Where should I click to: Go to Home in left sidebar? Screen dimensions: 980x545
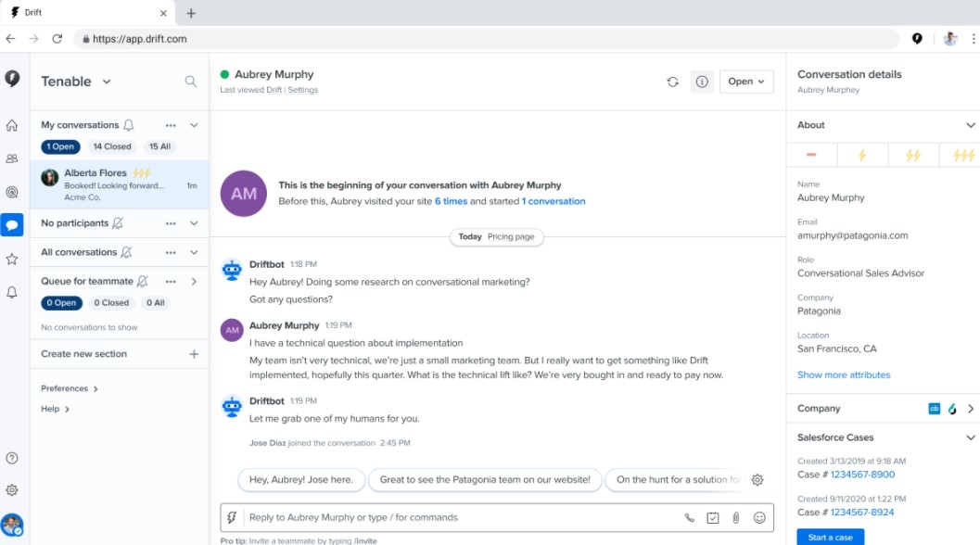click(12, 126)
